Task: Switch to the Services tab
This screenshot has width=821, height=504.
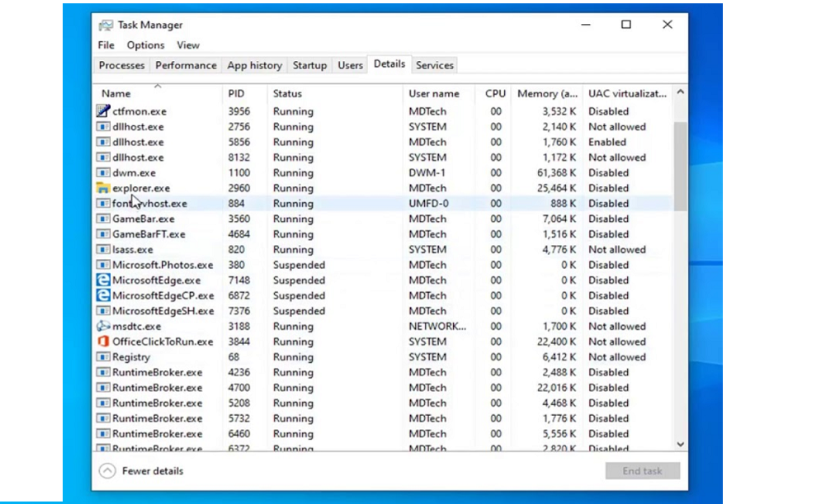Action: click(x=435, y=65)
